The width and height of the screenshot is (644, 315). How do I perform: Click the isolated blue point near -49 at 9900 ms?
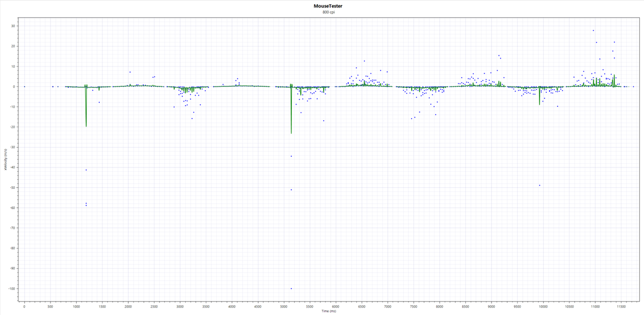click(x=539, y=185)
